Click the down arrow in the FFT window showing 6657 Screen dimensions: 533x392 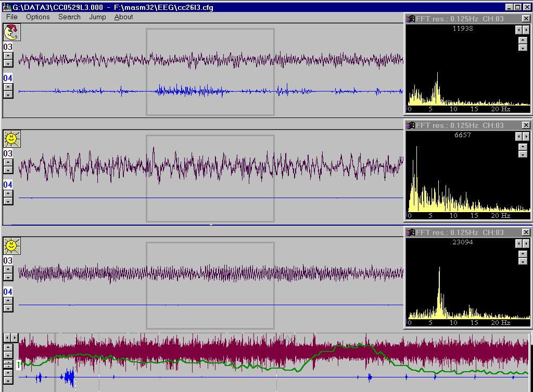[523, 154]
